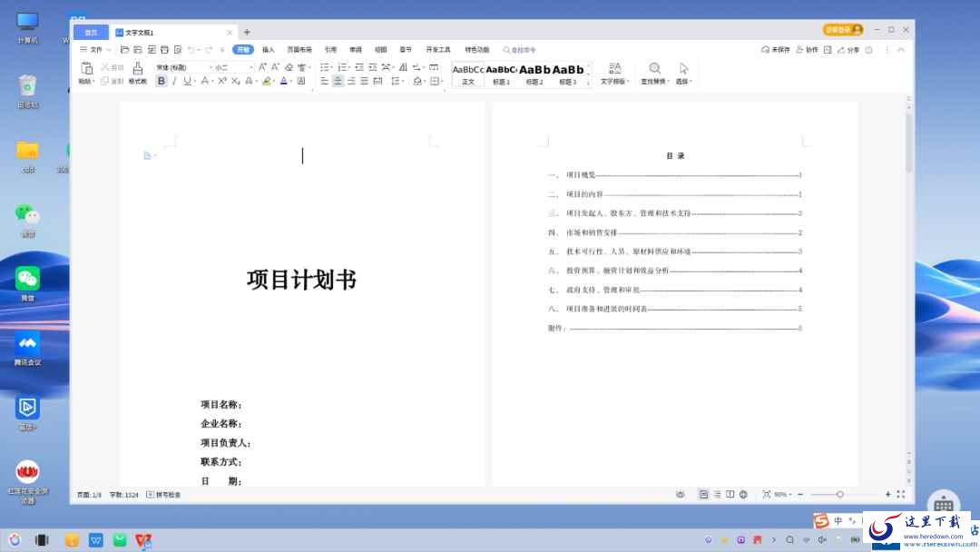Click the zoom slider handle

840,495
